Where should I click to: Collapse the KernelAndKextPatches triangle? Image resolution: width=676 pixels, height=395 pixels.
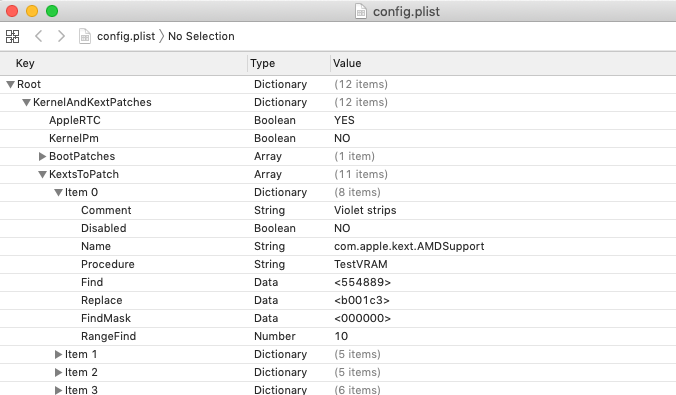26,103
